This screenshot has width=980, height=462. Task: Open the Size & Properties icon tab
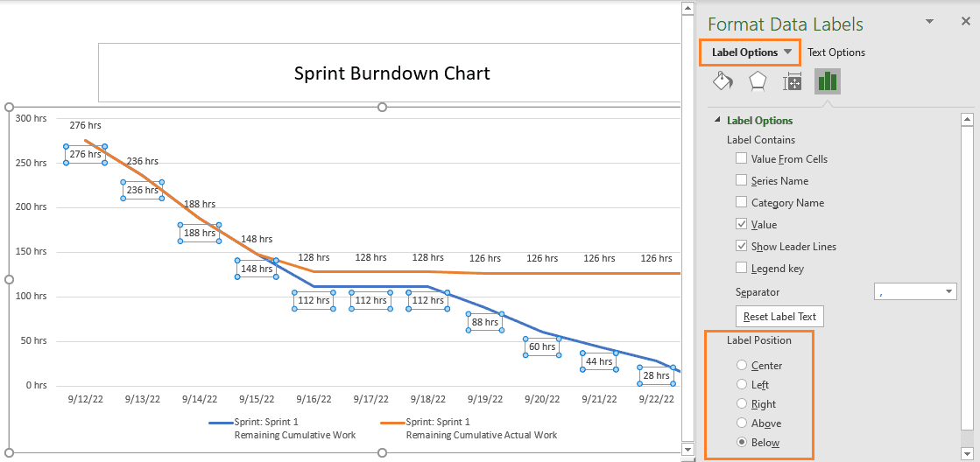792,81
